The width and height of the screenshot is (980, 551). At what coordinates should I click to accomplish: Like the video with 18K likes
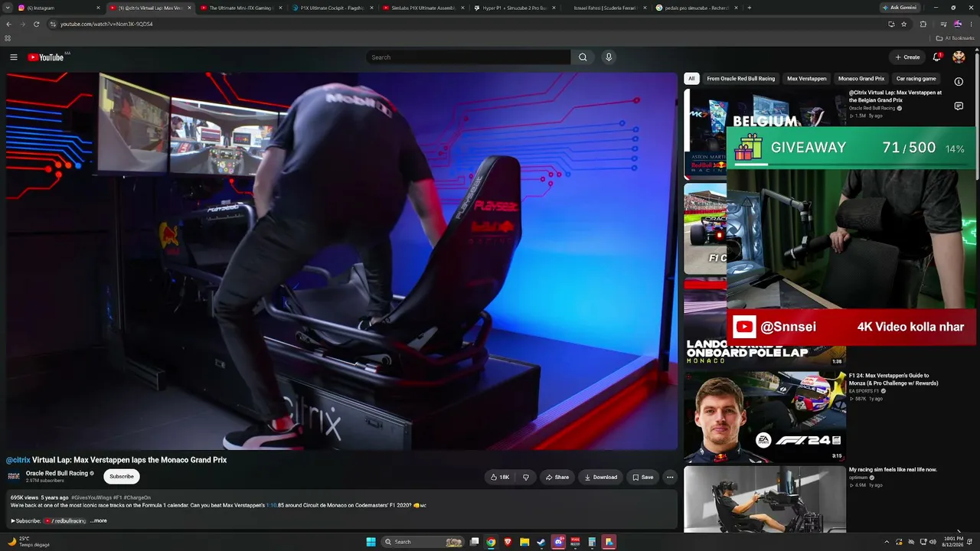tap(499, 477)
